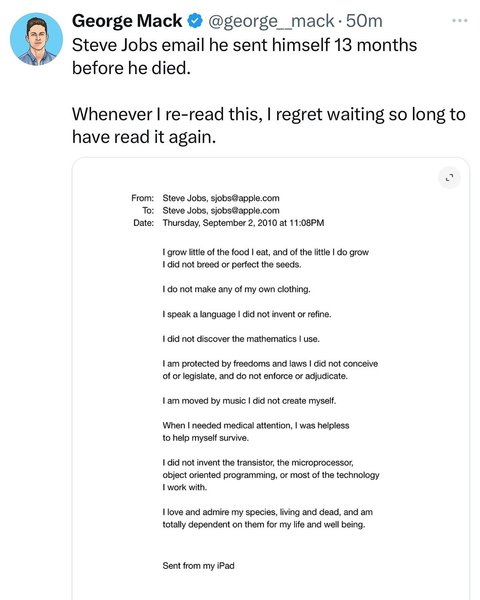Click the blue verified checkmark badge

(x=195, y=21)
